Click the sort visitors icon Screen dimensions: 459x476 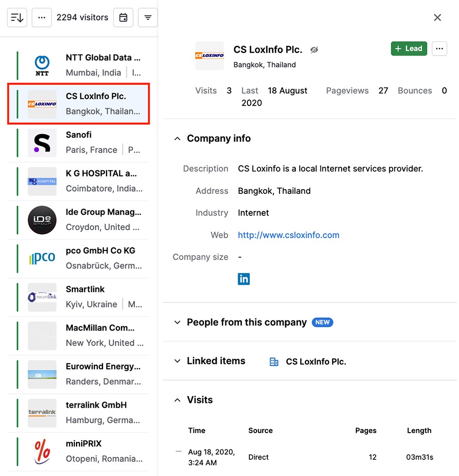click(17, 17)
